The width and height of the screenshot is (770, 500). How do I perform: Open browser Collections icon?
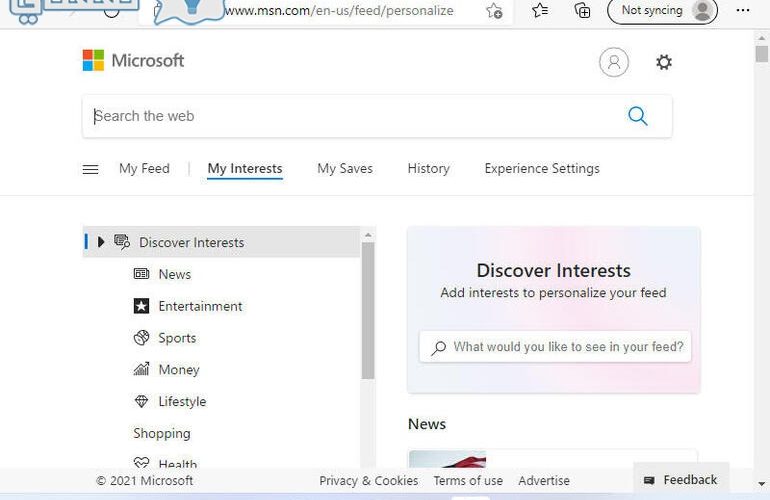coord(582,10)
